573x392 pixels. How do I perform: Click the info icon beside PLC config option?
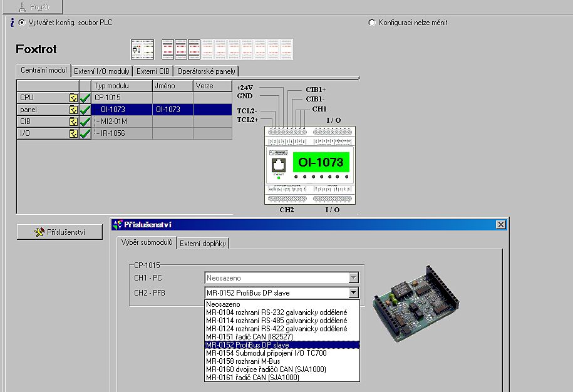(12, 23)
